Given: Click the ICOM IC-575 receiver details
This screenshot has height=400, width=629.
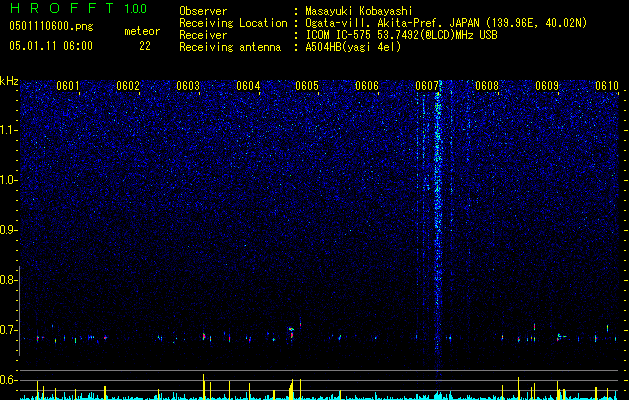Looking at the screenshot, I should tap(402, 35).
